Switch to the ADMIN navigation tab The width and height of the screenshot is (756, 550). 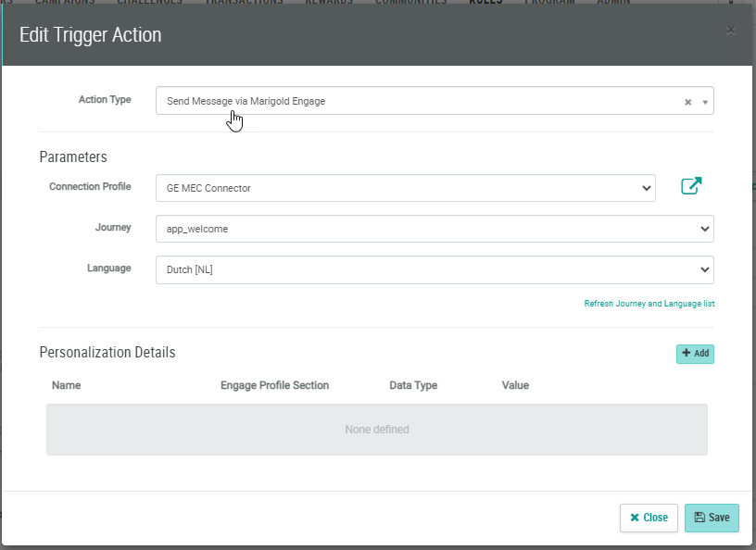[613, 3]
